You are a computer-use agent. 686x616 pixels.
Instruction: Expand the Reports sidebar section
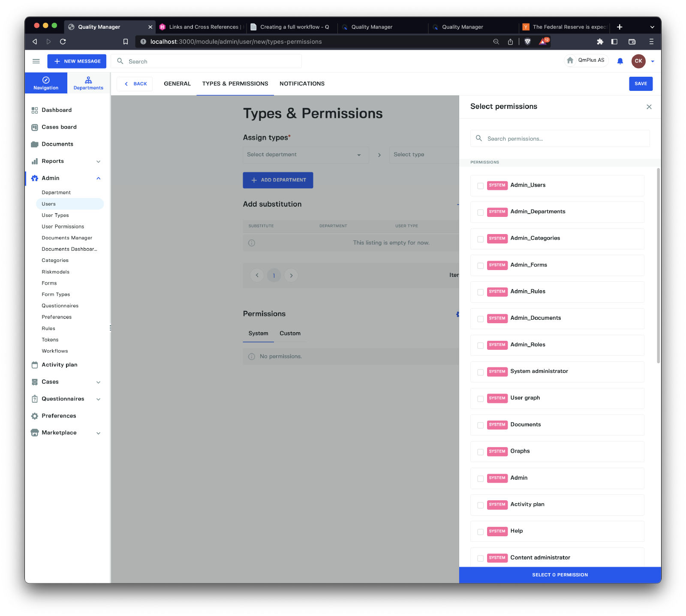[x=98, y=162]
